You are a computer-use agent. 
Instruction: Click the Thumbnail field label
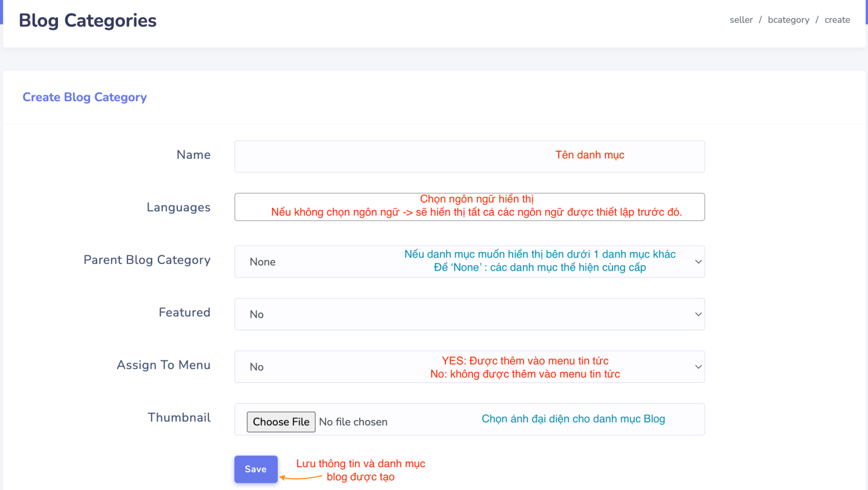coord(179,418)
